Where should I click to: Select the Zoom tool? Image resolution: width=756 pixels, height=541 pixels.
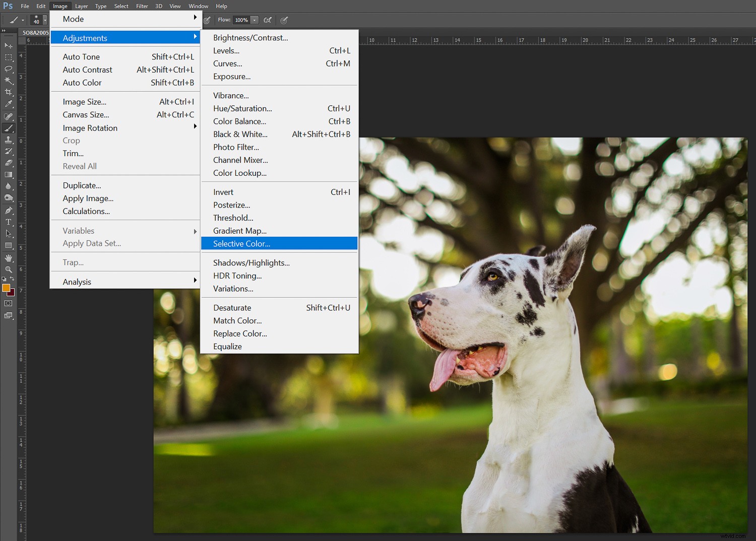tap(8, 269)
